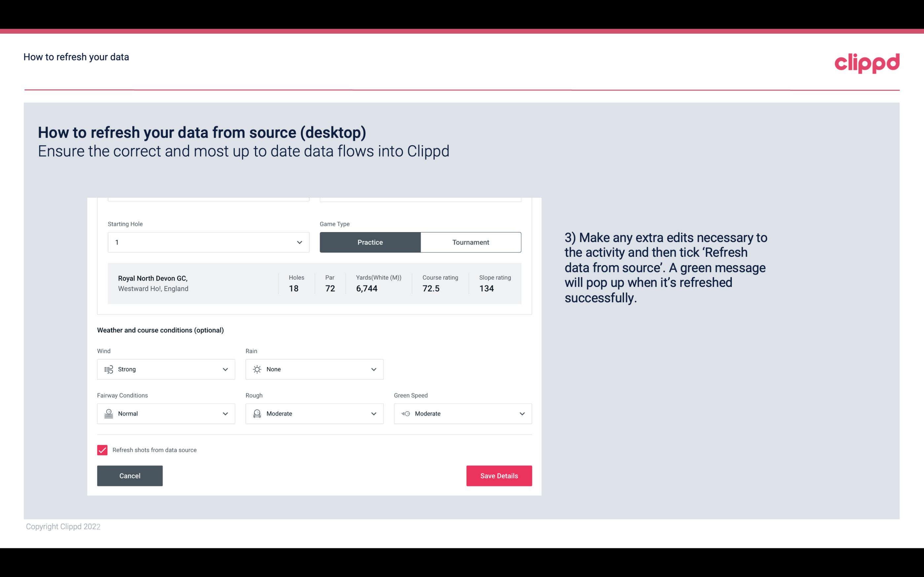Click the fairway conditions icon
This screenshot has width=924, height=577.
108,413
